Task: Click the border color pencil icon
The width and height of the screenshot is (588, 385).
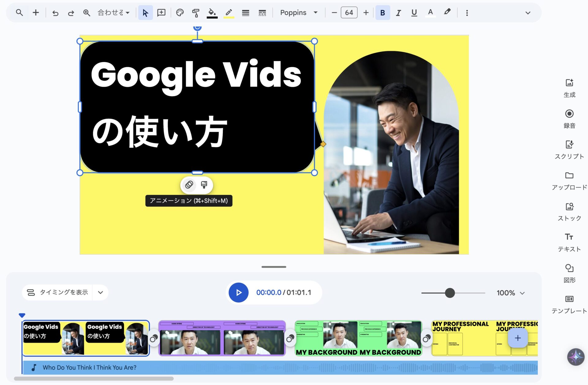Action: pos(229,13)
